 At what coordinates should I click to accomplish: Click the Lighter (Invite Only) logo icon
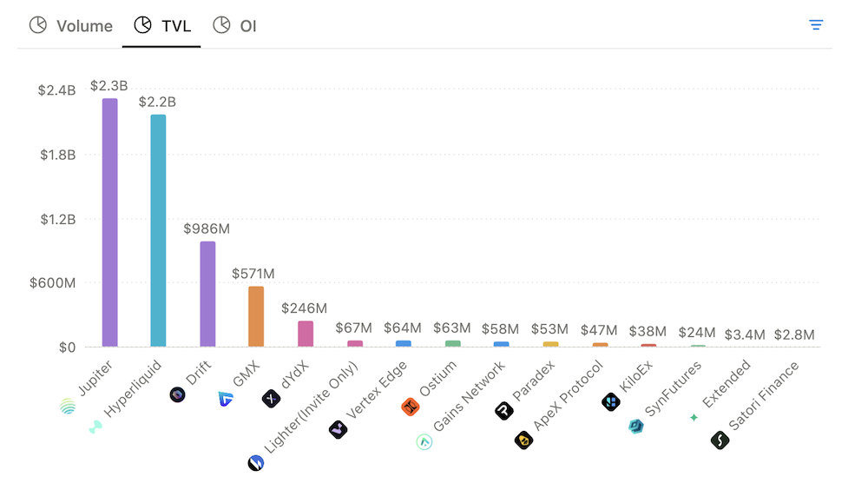pos(255,463)
